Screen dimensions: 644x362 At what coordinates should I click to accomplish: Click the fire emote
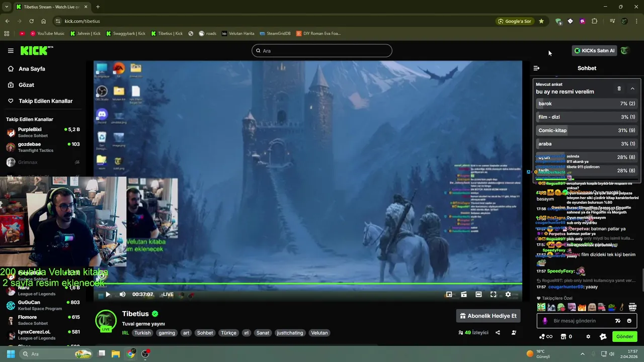point(582,307)
